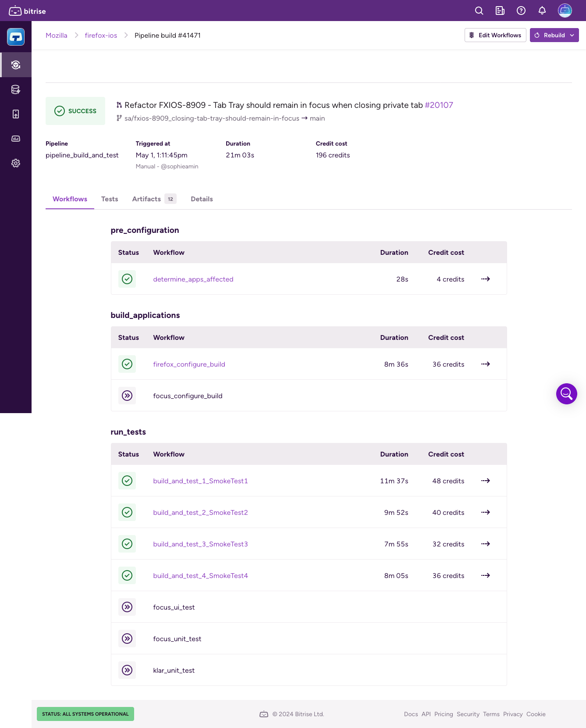
Task: Open the Bitrise home logo
Action: click(27, 11)
